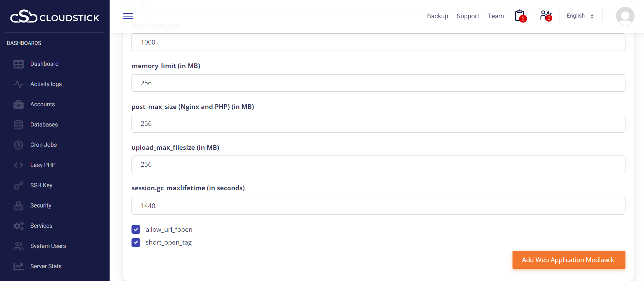Open the user activity alerts icon

click(x=546, y=16)
